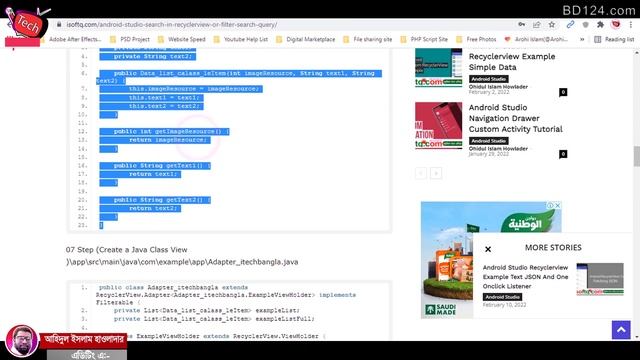Viewport: 640px width, 360px height.
Task: Open PHP Script Site bookmark folder
Action: click(424, 39)
